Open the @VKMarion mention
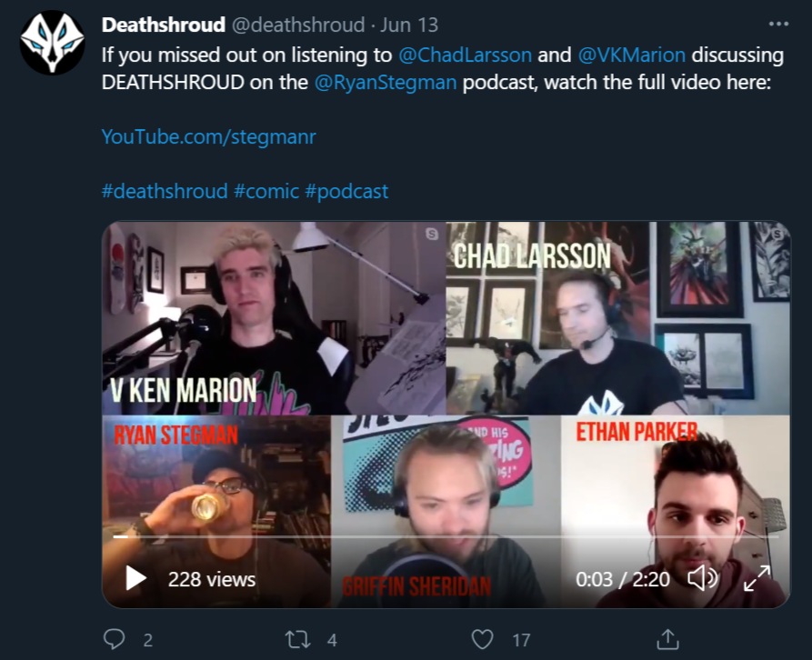This screenshot has height=660, width=812. pos(631,55)
